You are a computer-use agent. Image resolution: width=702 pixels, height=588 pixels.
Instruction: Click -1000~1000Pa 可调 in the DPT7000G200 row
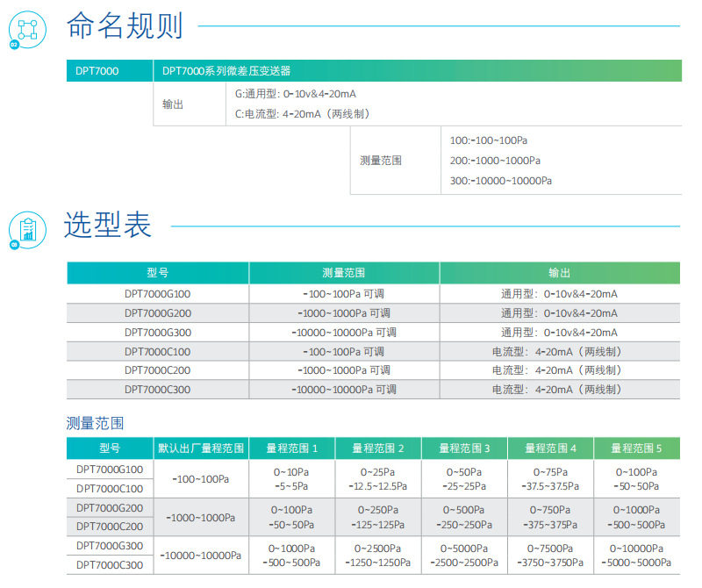(343, 313)
